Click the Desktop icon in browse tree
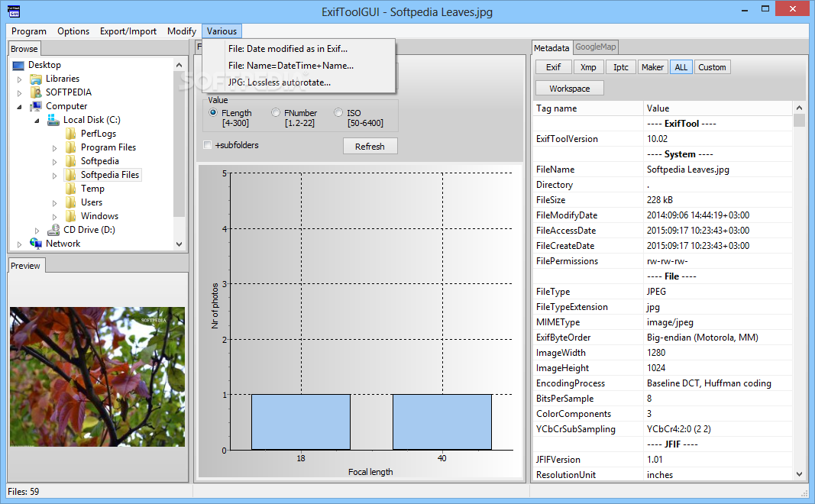This screenshot has height=504, width=815. tap(18, 66)
